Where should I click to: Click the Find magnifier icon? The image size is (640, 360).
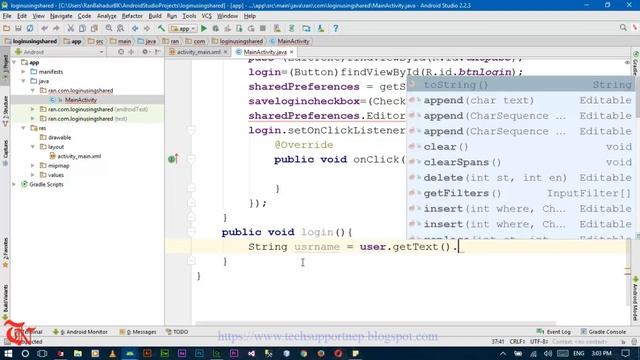click(109, 28)
